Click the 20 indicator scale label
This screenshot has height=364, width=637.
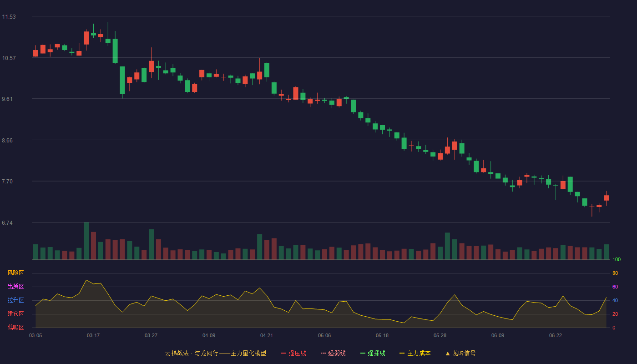615,314
